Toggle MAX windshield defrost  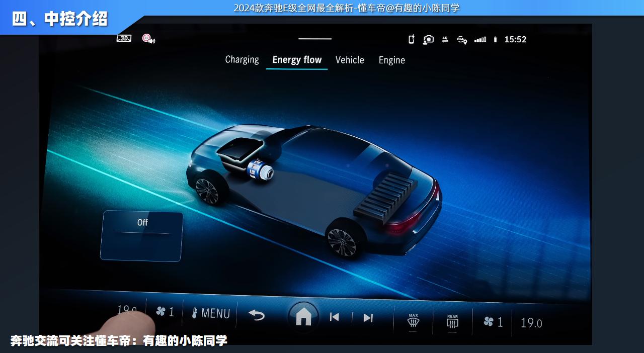413,321
